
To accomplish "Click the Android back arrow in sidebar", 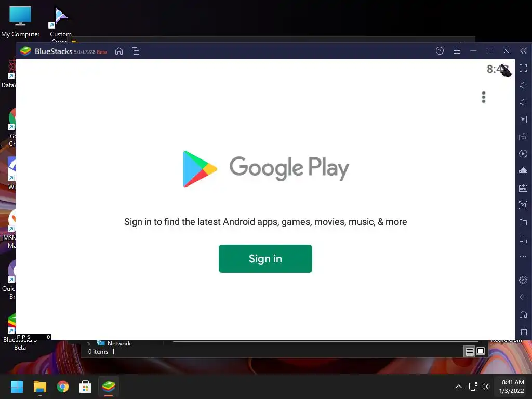I will coord(523,297).
